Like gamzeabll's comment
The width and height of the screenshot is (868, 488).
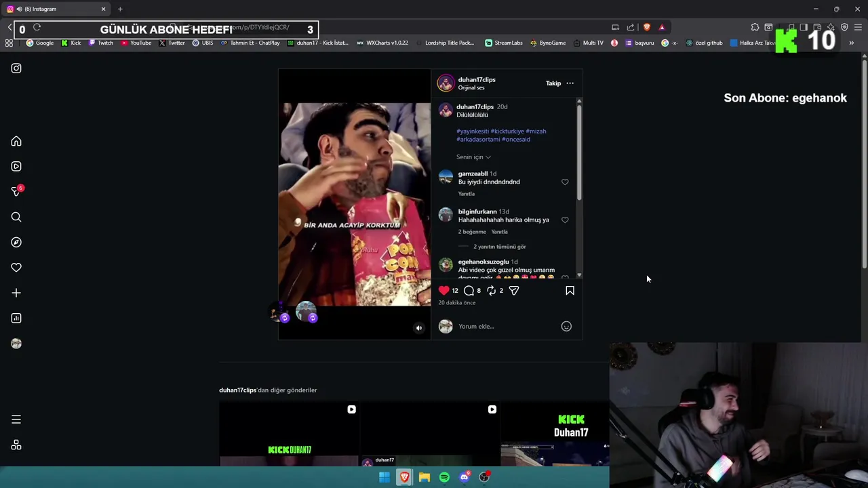[565, 182]
